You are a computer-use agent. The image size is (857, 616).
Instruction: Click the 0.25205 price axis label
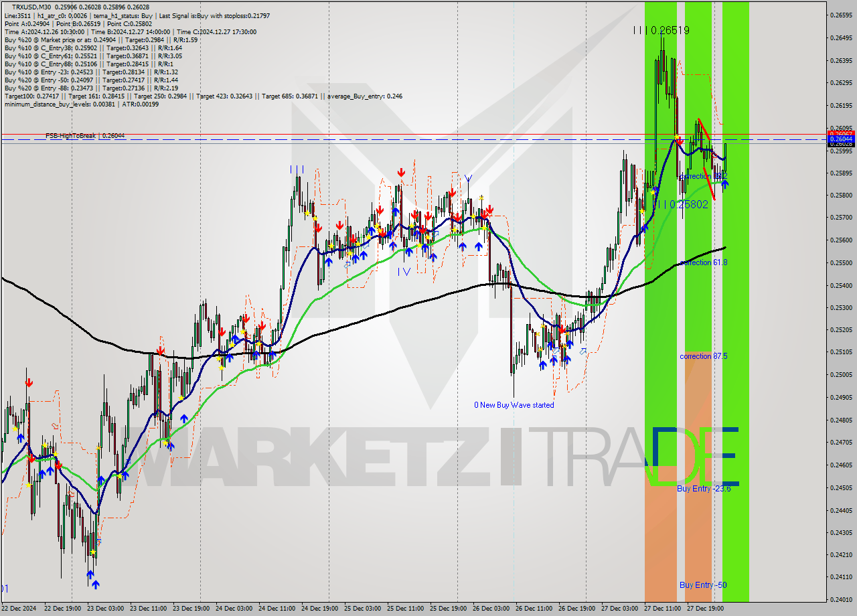pyautogui.click(x=840, y=330)
